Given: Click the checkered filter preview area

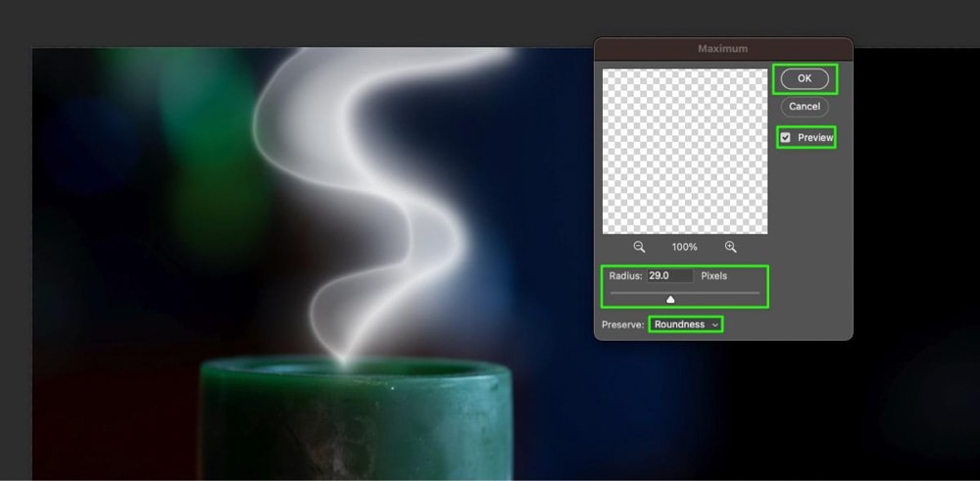Looking at the screenshot, I should coord(685,151).
